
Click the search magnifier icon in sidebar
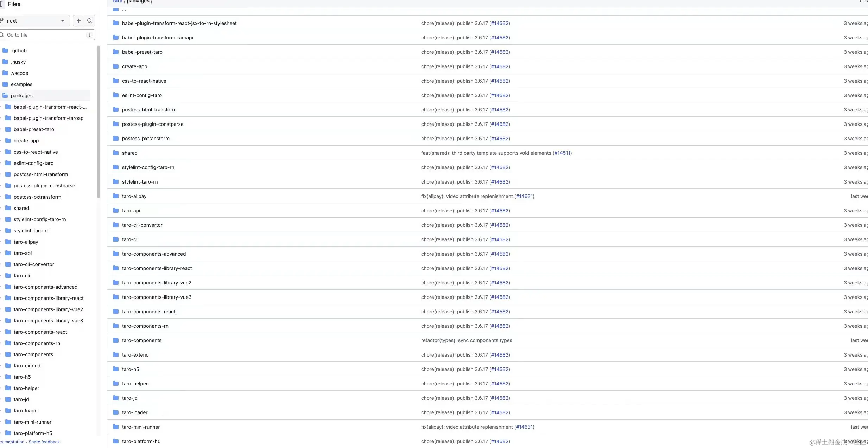90,21
